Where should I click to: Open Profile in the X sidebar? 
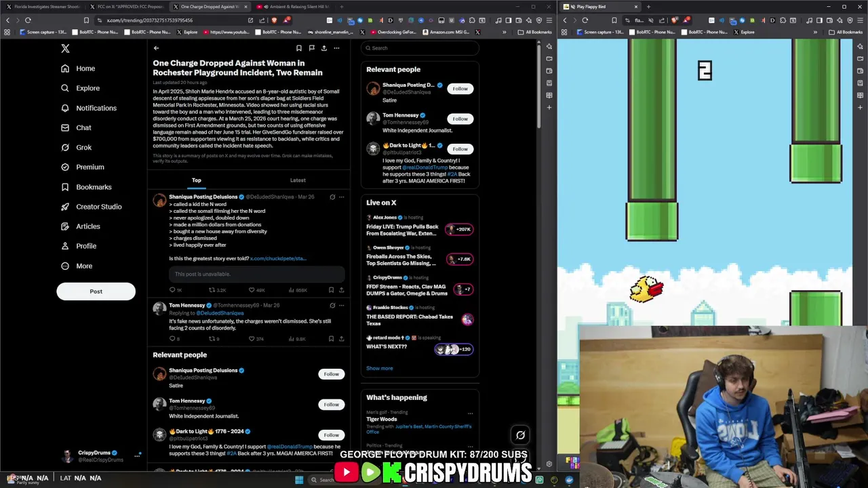click(78, 246)
